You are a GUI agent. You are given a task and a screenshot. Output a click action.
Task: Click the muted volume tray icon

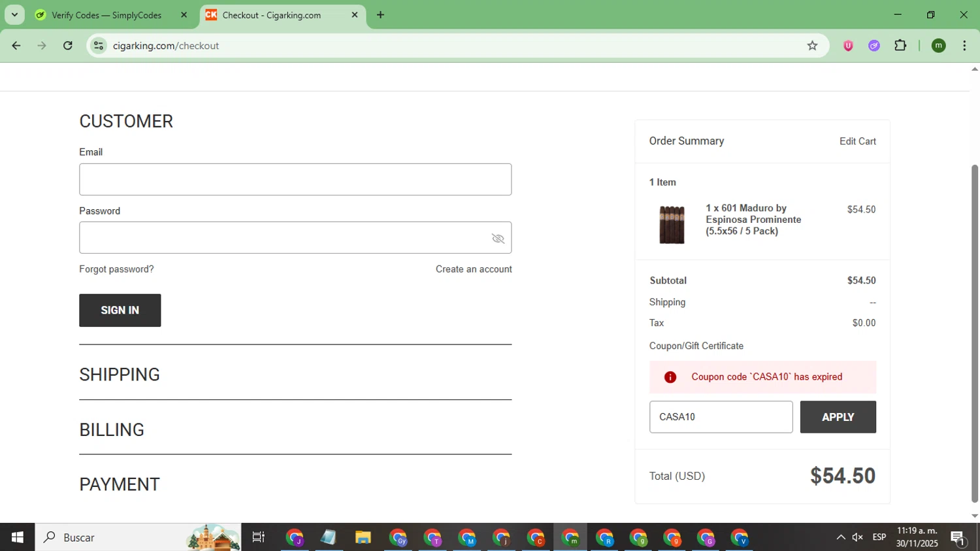pos(858,537)
